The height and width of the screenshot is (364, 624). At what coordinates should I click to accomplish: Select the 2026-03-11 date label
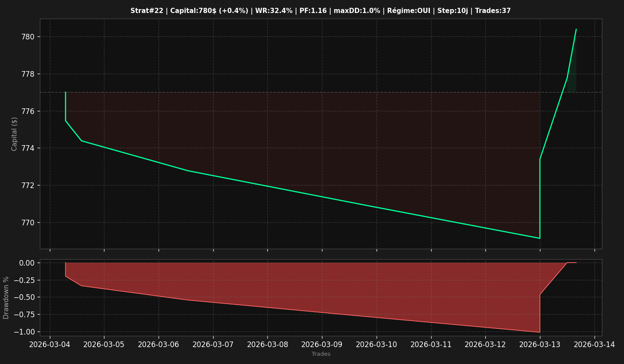[431, 344]
